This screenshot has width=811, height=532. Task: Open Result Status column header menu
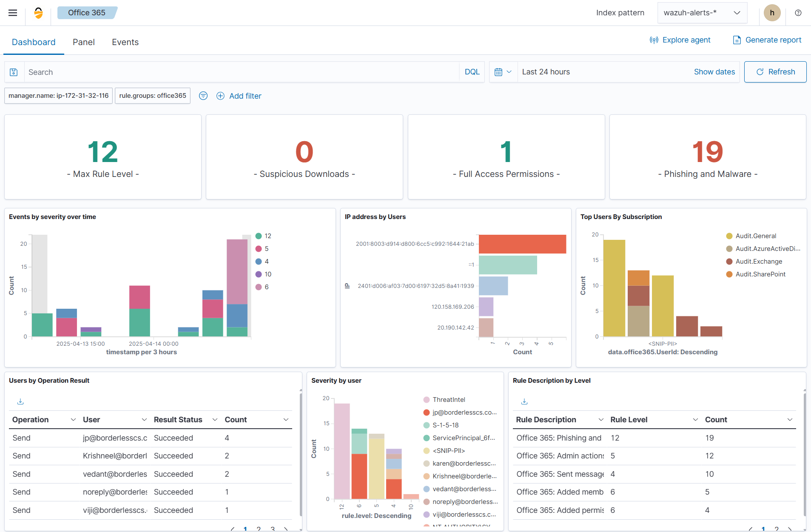click(215, 420)
